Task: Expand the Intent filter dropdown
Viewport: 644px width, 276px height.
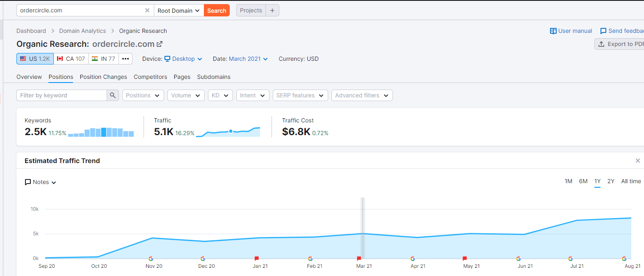Action: (253, 95)
